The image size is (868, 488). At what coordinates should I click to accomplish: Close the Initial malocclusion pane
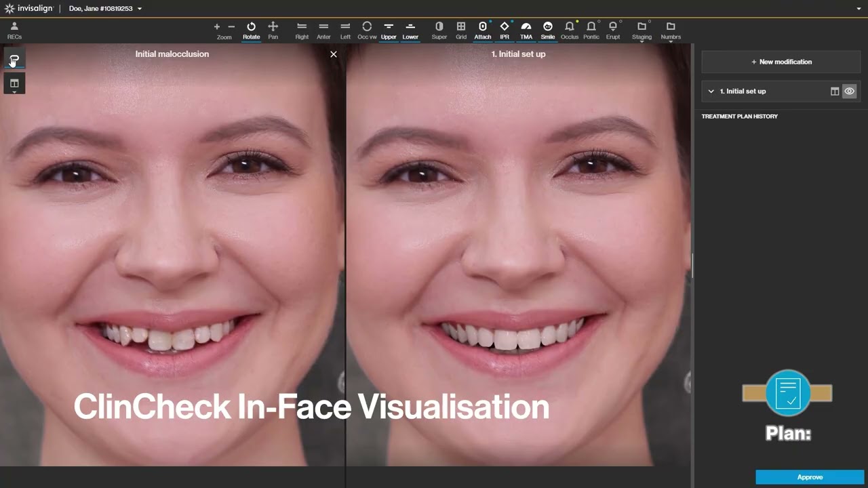(x=334, y=54)
